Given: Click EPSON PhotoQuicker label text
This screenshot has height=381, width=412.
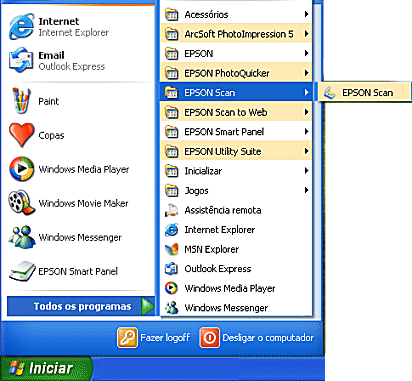Looking at the screenshot, I should point(227,73).
